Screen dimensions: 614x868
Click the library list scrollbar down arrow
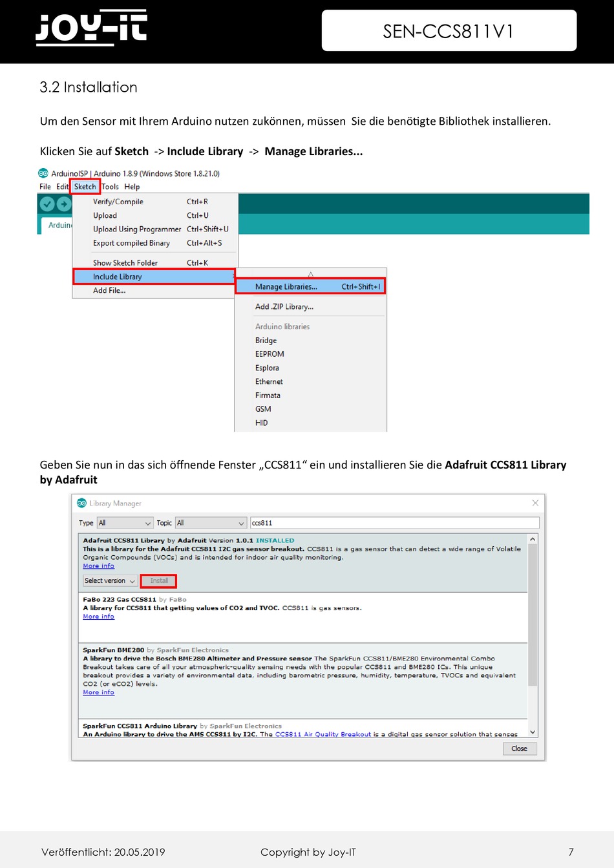click(533, 732)
